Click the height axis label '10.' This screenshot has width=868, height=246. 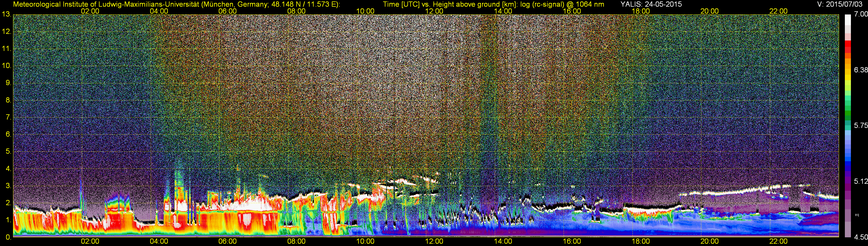point(7,66)
